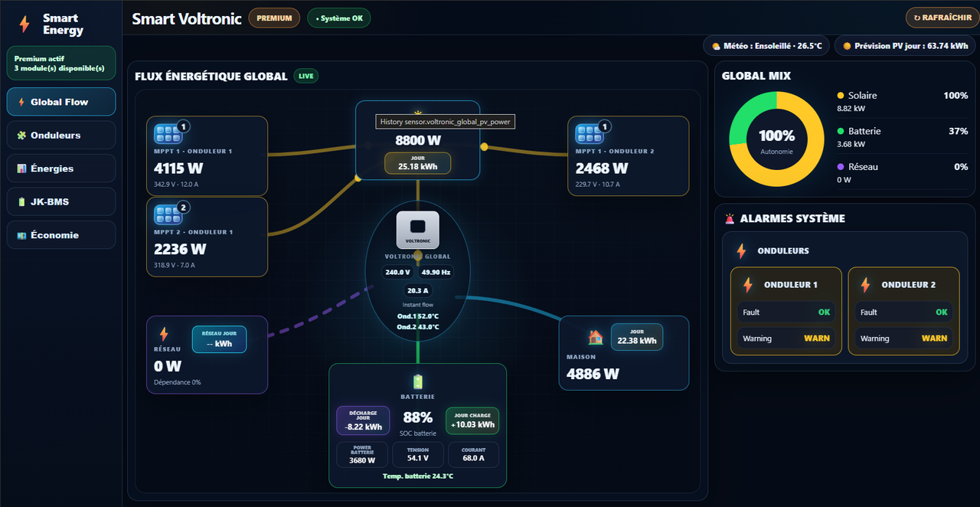
Task: Click the Prévision PV jour chip
Action: click(x=906, y=46)
